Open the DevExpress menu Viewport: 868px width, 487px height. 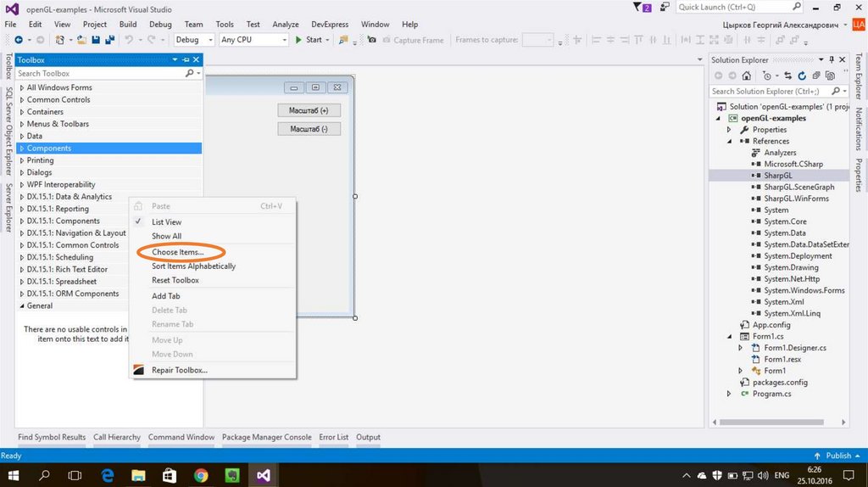tap(330, 25)
